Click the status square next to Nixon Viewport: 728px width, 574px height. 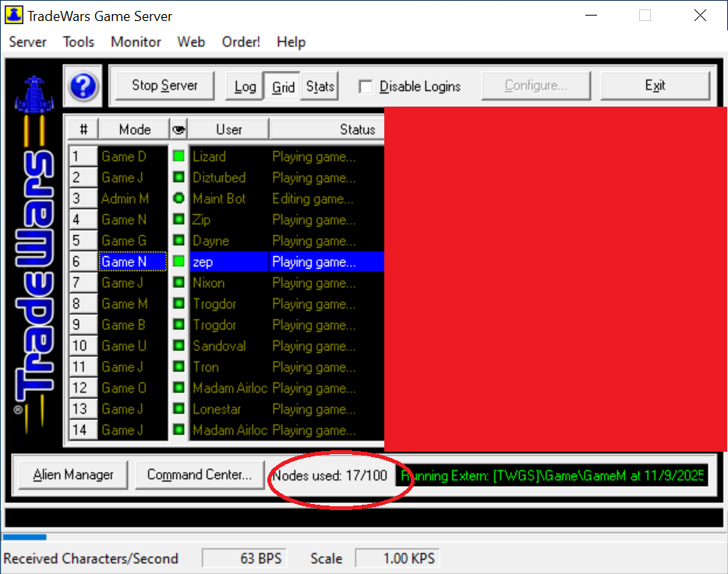coord(179,283)
